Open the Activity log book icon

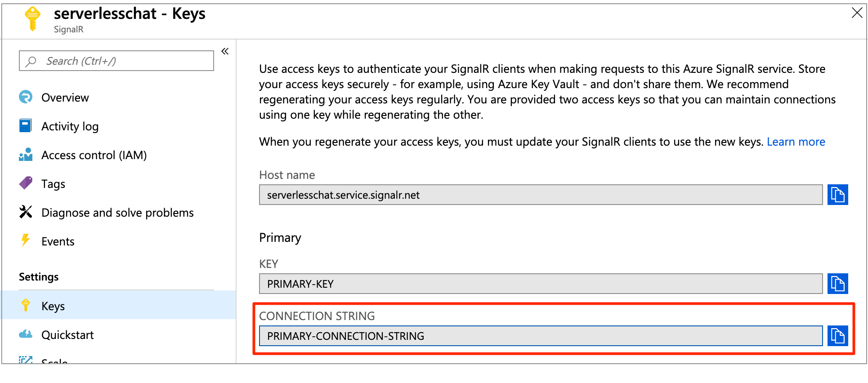pos(25,126)
